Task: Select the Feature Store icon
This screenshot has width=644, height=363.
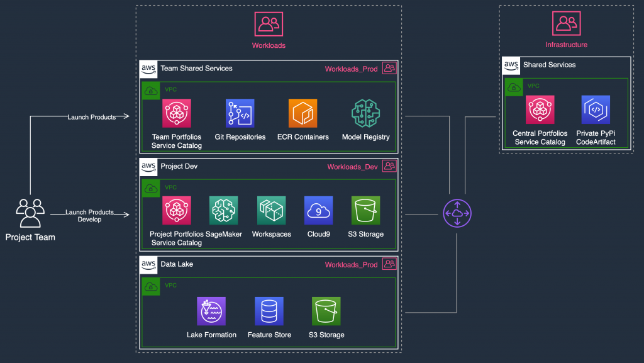Action: click(x=269, y=311)
